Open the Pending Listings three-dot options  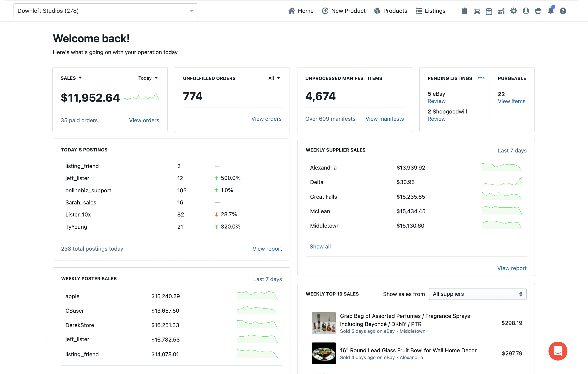481,78
